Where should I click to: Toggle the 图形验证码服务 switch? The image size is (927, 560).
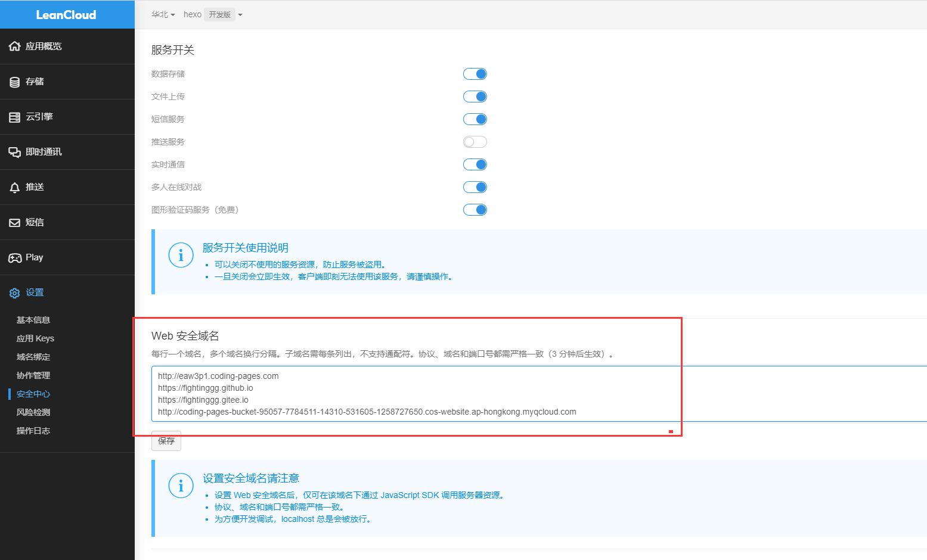coord(475,210)
